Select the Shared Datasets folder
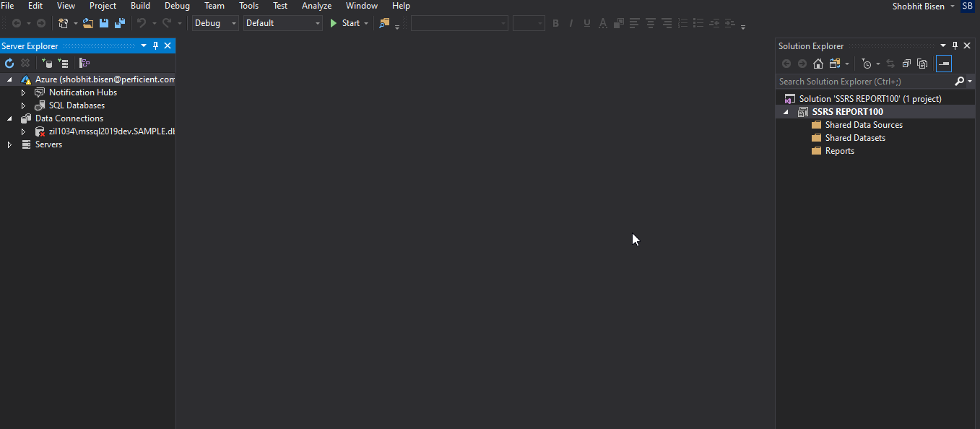The image size is (980, 429). coord(854,138)
